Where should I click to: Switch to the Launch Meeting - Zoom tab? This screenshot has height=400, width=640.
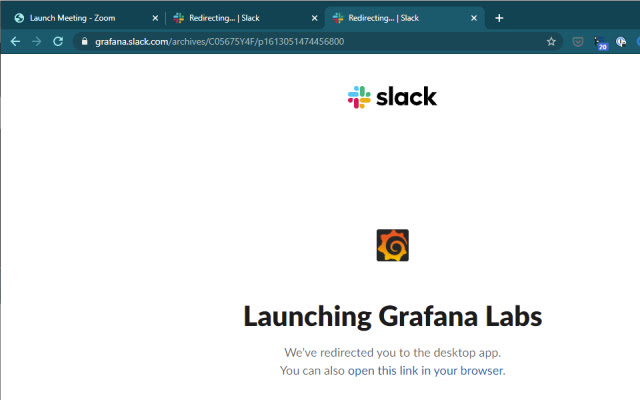pos(80,18)
